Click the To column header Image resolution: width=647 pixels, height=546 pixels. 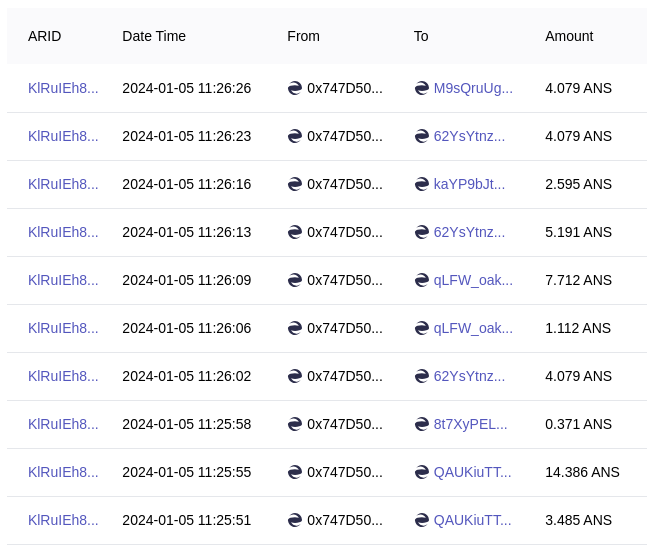pyautogui.click(x=421, y=36)
